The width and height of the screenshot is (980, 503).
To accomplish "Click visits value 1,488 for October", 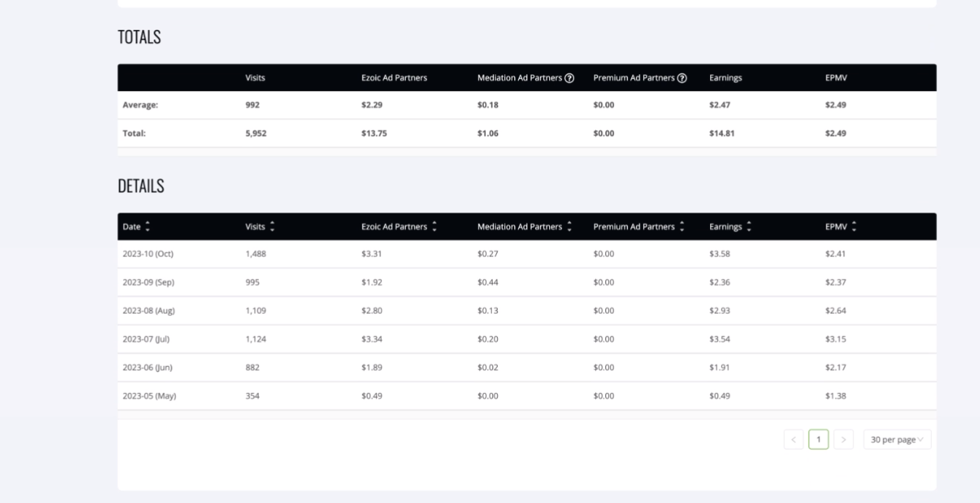I will (255, 254).
